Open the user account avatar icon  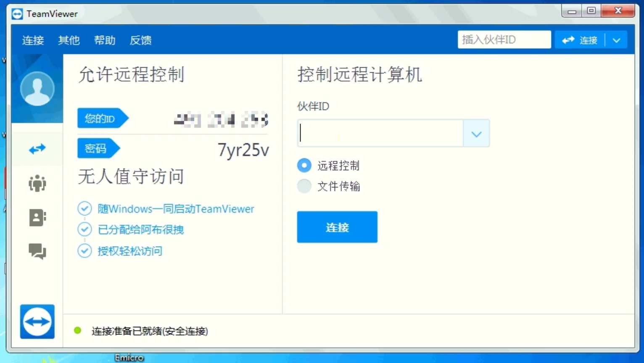(37, 89)
